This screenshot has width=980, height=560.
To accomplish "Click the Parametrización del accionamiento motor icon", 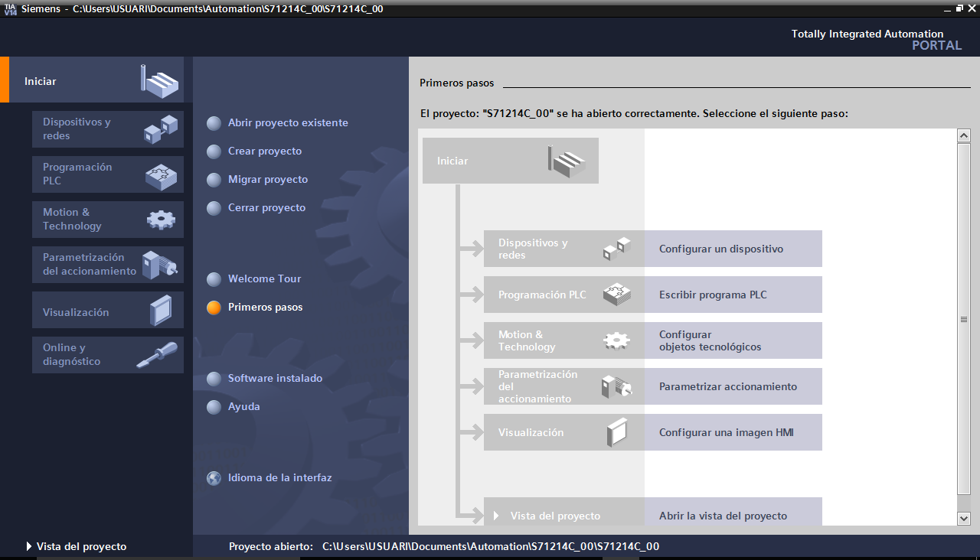I will tap(160, 265).
